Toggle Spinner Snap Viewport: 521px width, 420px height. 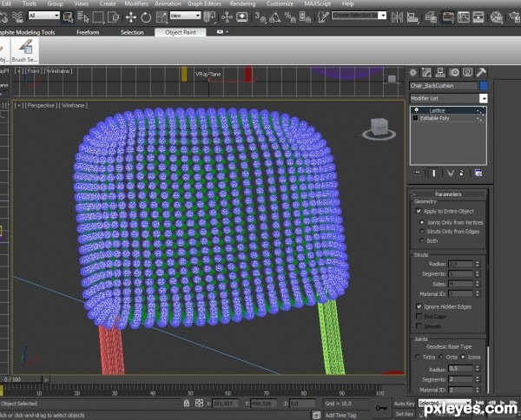tap(305, 17)
